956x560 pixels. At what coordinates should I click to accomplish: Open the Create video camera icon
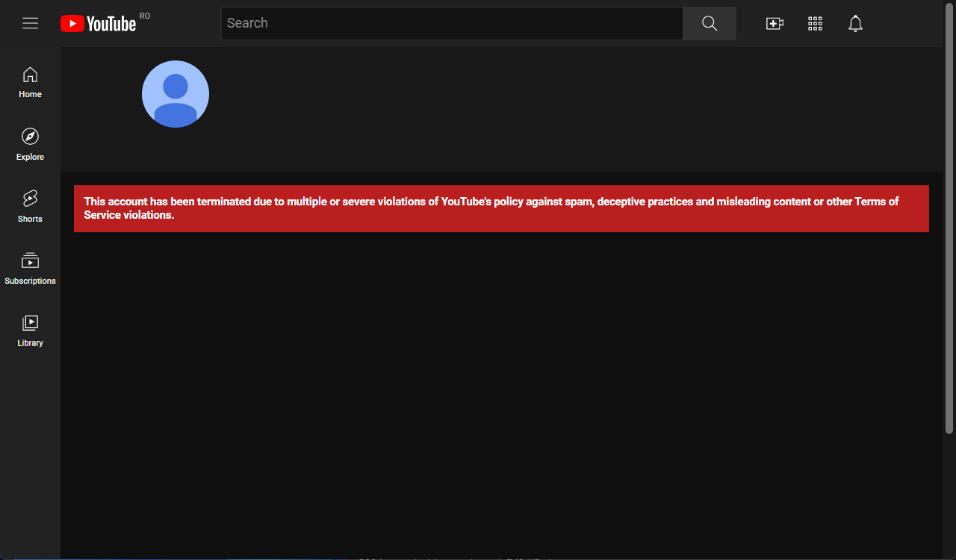pyautogui.click(x=775, y=23)
